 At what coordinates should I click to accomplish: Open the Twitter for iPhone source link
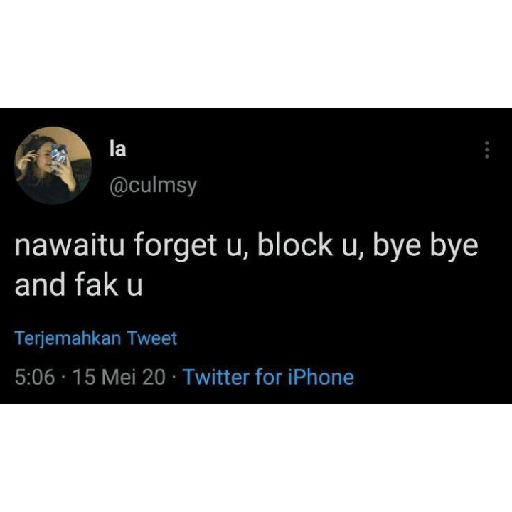269,377
